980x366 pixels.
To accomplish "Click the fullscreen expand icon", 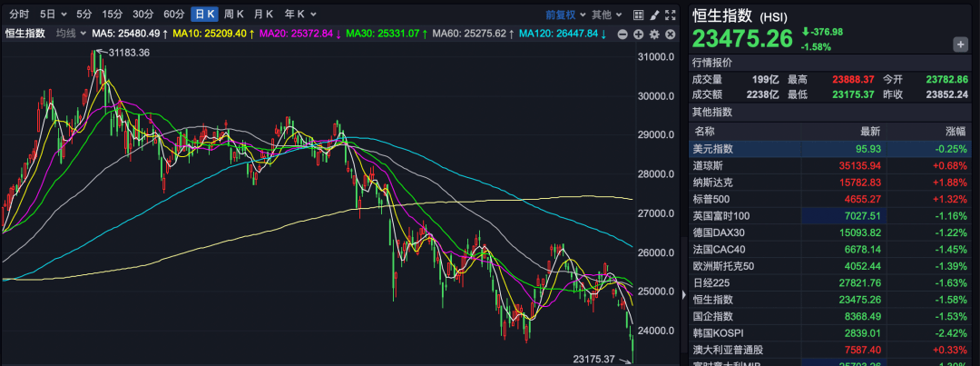I will tap(671, 15).
